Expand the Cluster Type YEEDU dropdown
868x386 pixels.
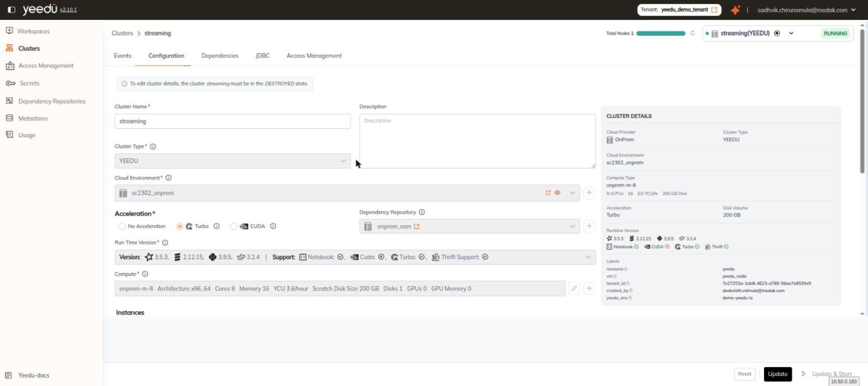pos(232,161)
